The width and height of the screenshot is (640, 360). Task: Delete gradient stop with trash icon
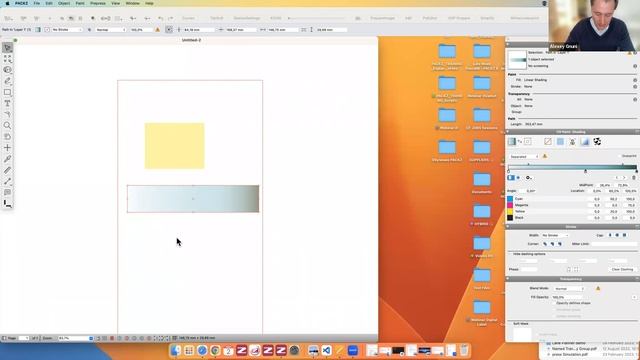pyautogui.click(x=634, y=178)
